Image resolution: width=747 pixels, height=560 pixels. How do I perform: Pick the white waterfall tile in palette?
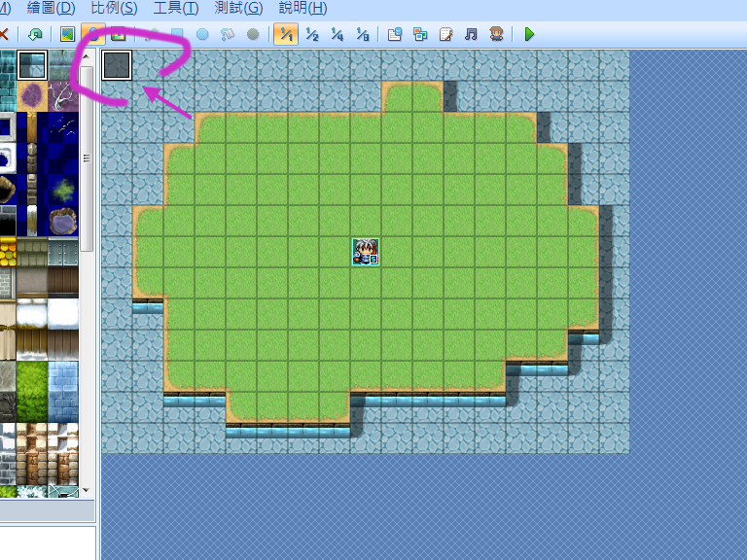click(x=32, y=221)
